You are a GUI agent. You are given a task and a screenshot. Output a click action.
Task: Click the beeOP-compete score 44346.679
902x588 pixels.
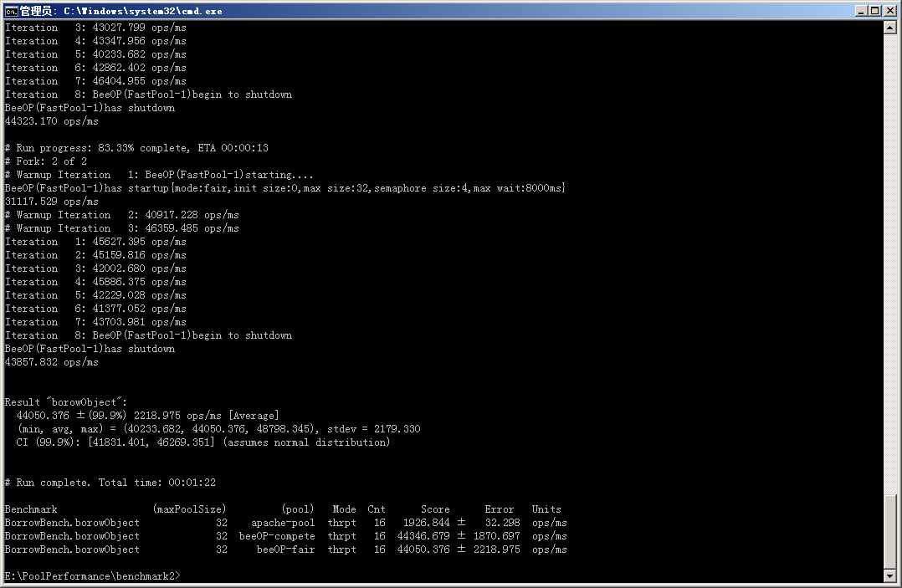tap(423, 535)
